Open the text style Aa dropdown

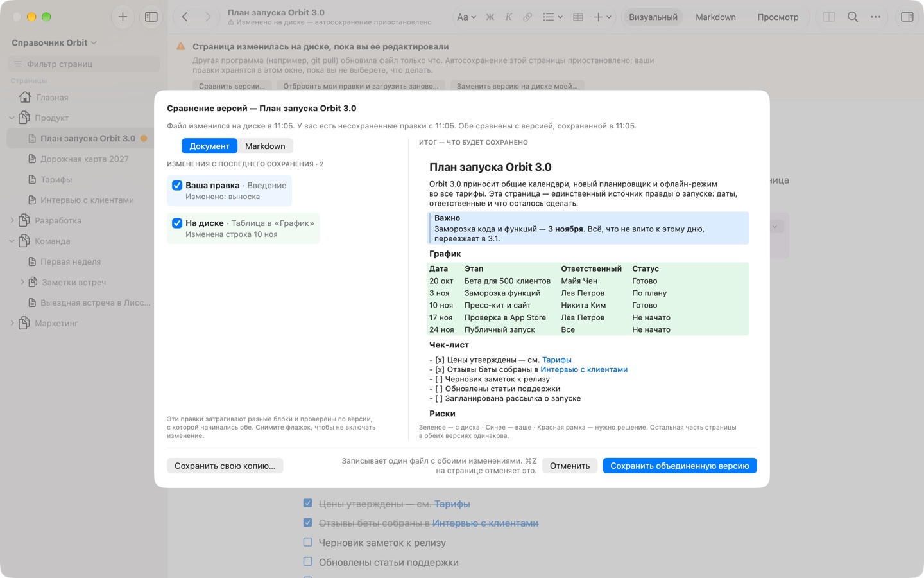click(466, 17)
